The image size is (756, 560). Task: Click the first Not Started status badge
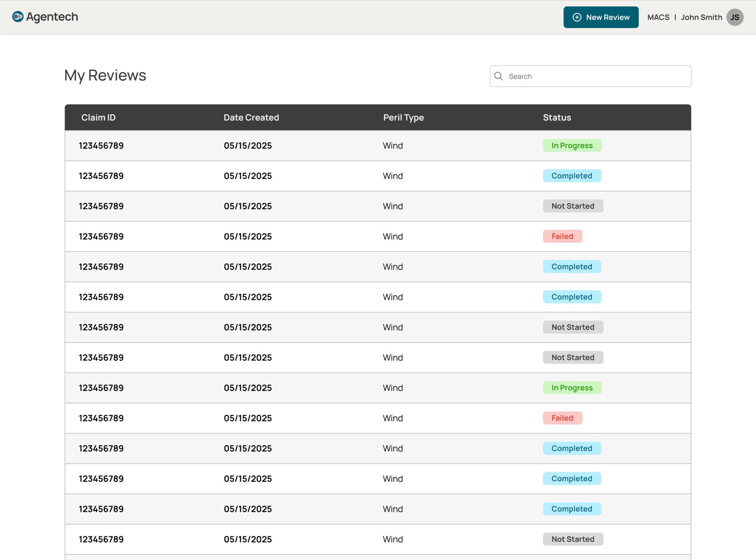573,206
